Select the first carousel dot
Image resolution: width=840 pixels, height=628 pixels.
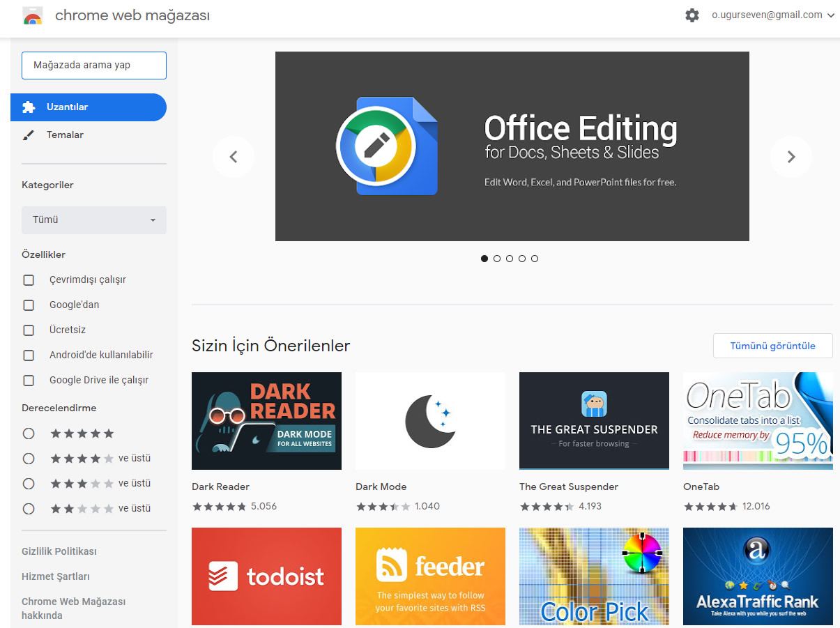point(484,259)
